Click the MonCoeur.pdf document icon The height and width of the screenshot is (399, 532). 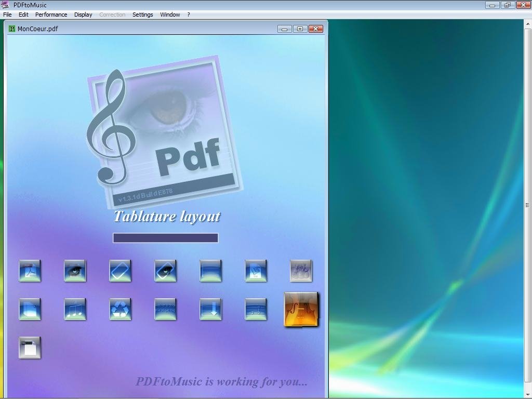coord(12,29)
